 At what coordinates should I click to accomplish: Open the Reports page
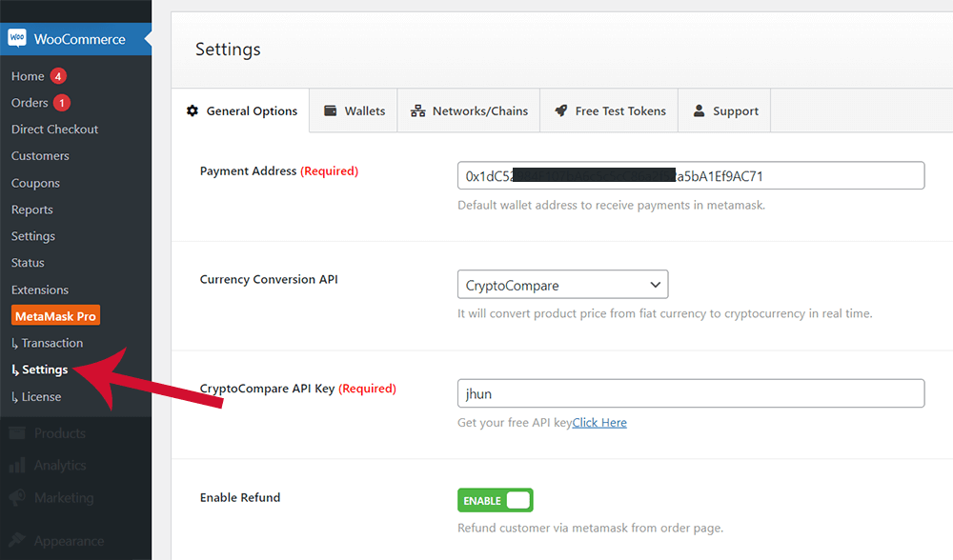pyautogui.click(x=32, y=210)
